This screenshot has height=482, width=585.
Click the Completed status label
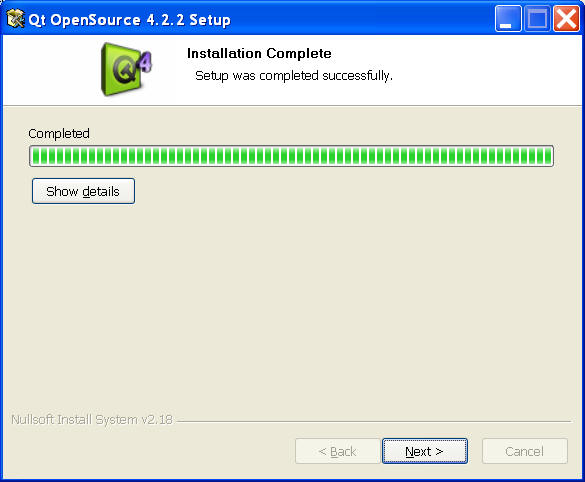coord(59,134)
